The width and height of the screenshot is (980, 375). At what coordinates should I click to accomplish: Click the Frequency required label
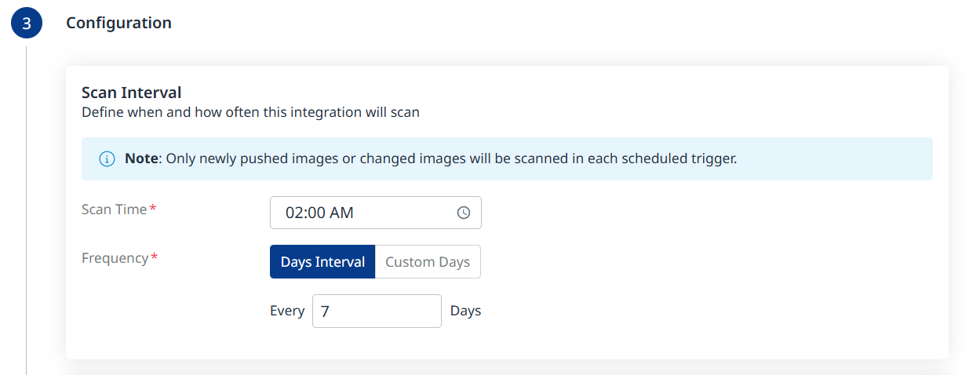click(120, 258)
